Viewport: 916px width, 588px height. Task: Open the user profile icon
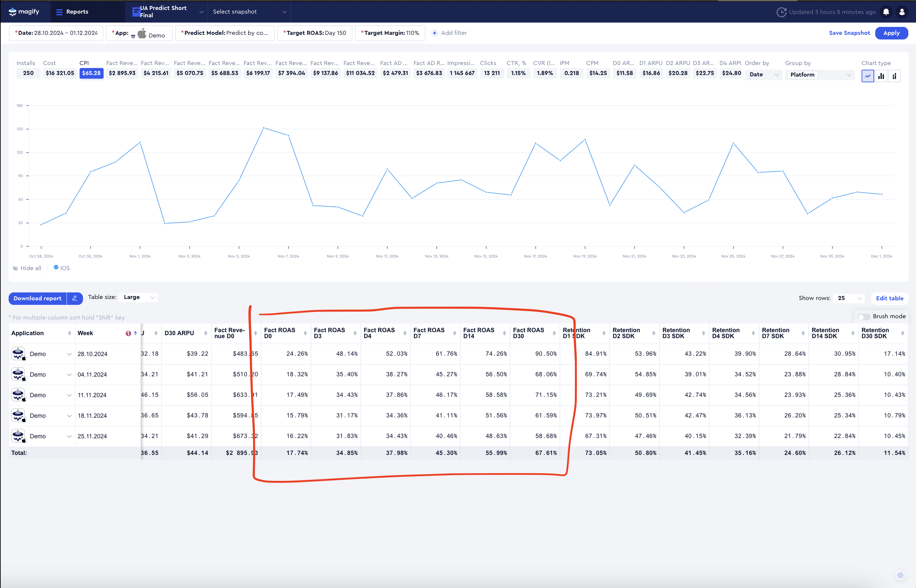coord(902,12)
